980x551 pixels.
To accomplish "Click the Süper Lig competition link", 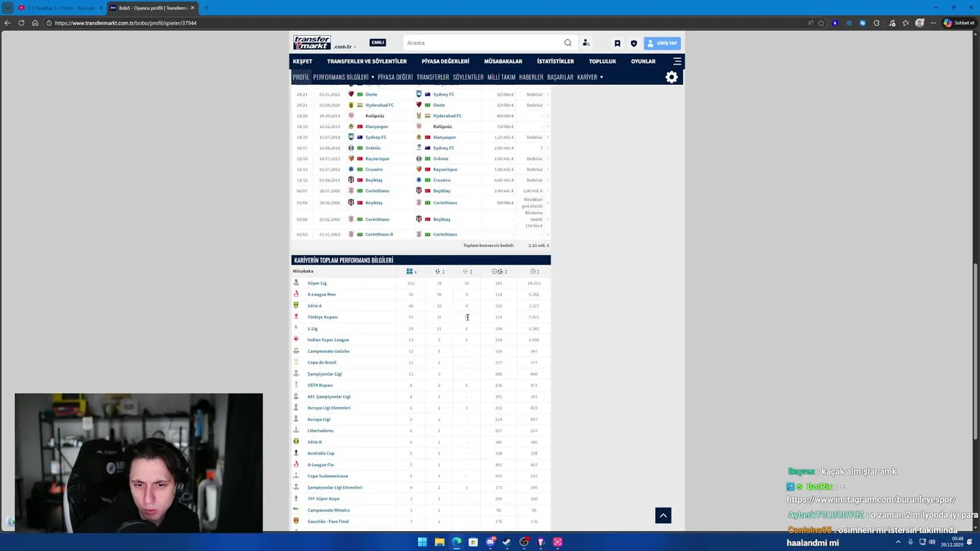I will click(317, 283).
